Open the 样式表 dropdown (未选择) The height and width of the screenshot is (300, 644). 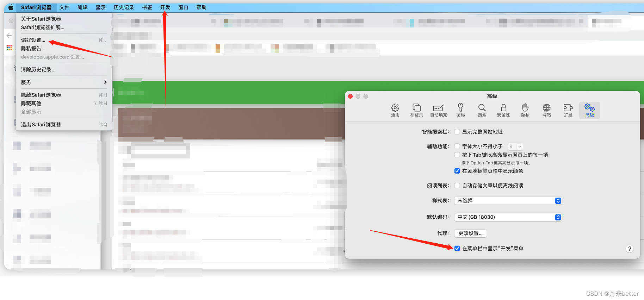point(508,201)
